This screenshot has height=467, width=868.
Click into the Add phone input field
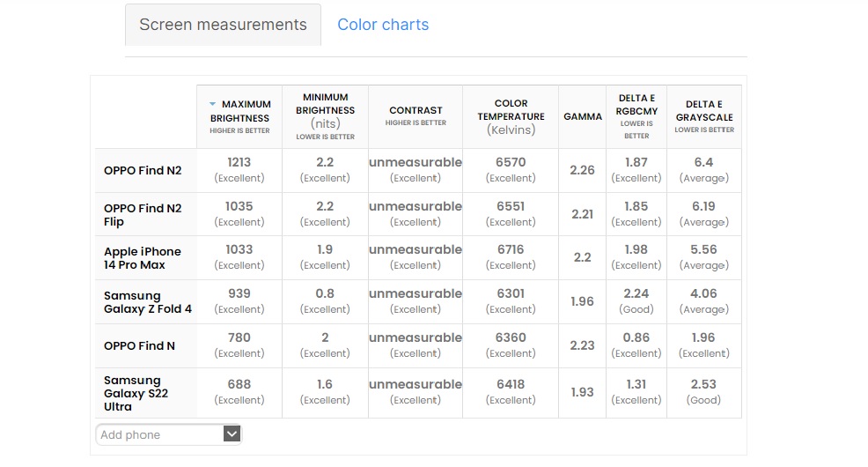pos(158,434)
